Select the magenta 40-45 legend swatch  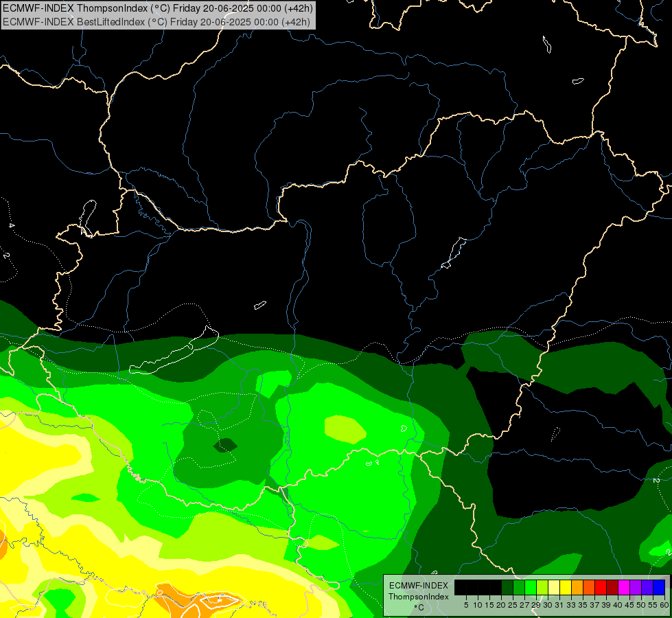[x=624, y=587]
